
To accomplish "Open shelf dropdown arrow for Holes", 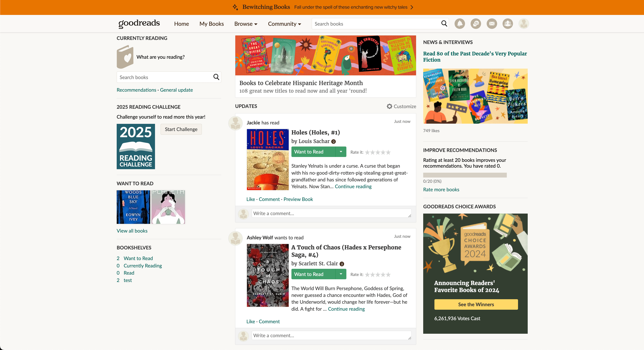I will tap(341, 152).
